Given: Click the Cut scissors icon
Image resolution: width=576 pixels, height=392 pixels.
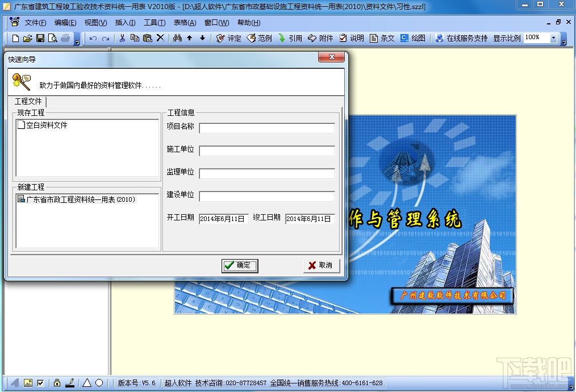Looking at the screenshot, I should pyautogui.click(x=122, y=38).
